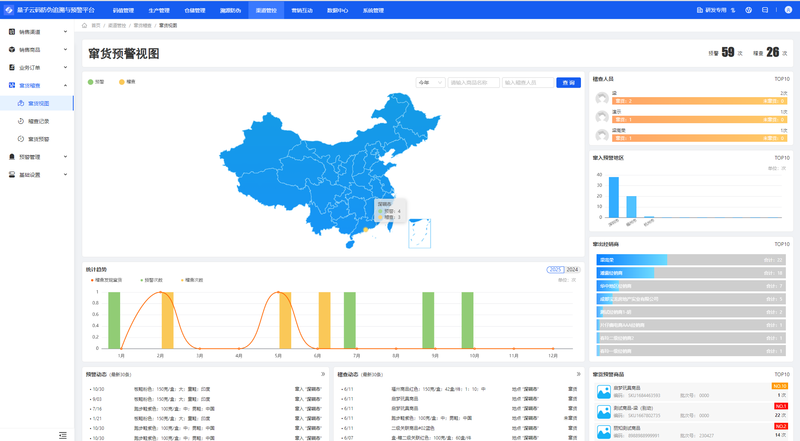Click the 研发专用 tenant icon in header
Viewport: 800px width, 441px height.
pyautogui.click(x=699, y=10)
